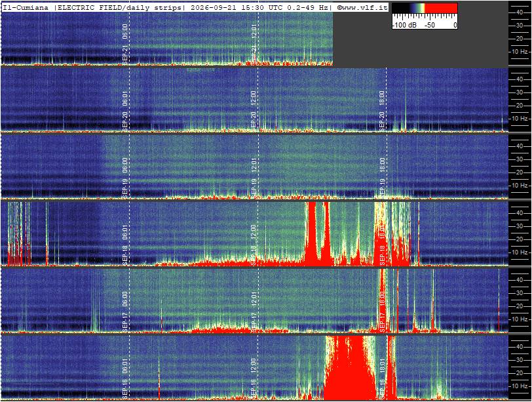
Task: Click the SEP-18 12:00 time marker
Action: click(x=254, y=245)
